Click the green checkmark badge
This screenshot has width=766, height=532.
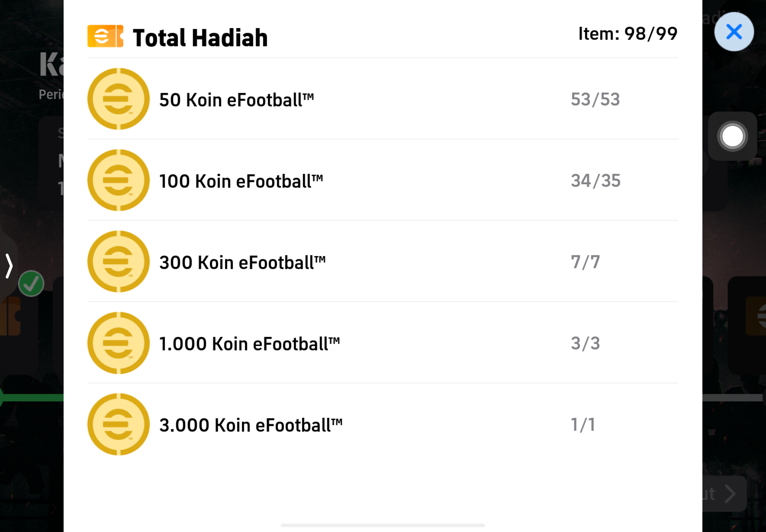coord(31,284)
